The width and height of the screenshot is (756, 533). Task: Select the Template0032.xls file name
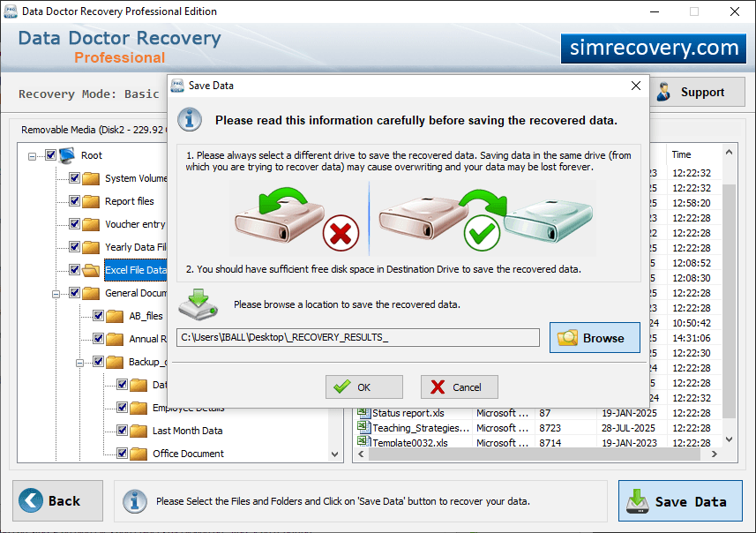(410, 442)
